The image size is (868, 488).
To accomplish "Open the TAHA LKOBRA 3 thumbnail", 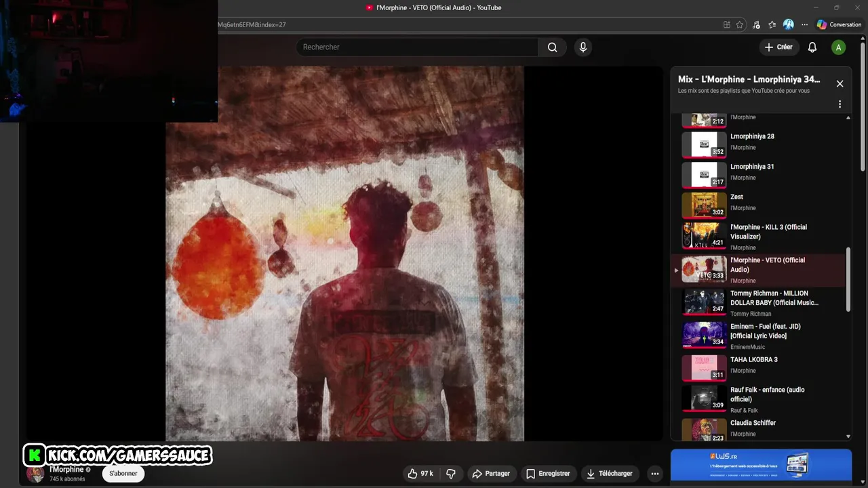I will pos(704,368).
